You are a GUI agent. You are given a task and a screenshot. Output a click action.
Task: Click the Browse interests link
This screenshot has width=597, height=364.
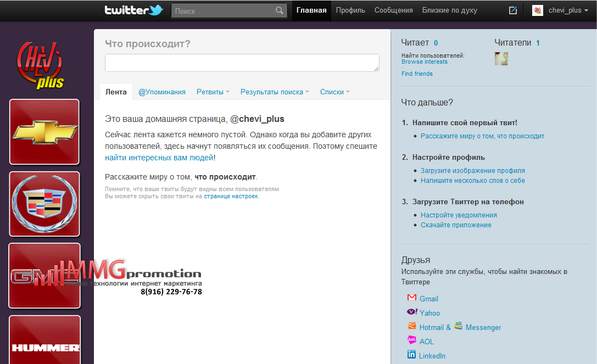424,61
